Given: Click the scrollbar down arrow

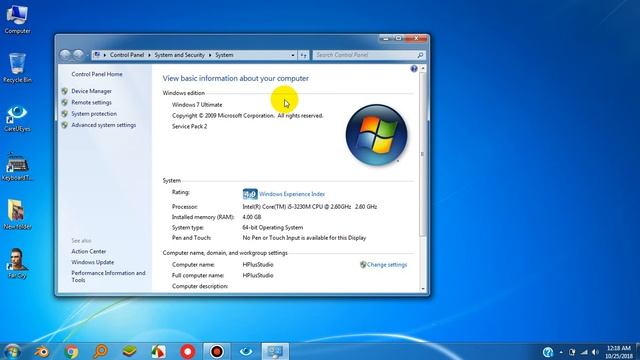Looking at the screenshot, I should pos(423,289).
